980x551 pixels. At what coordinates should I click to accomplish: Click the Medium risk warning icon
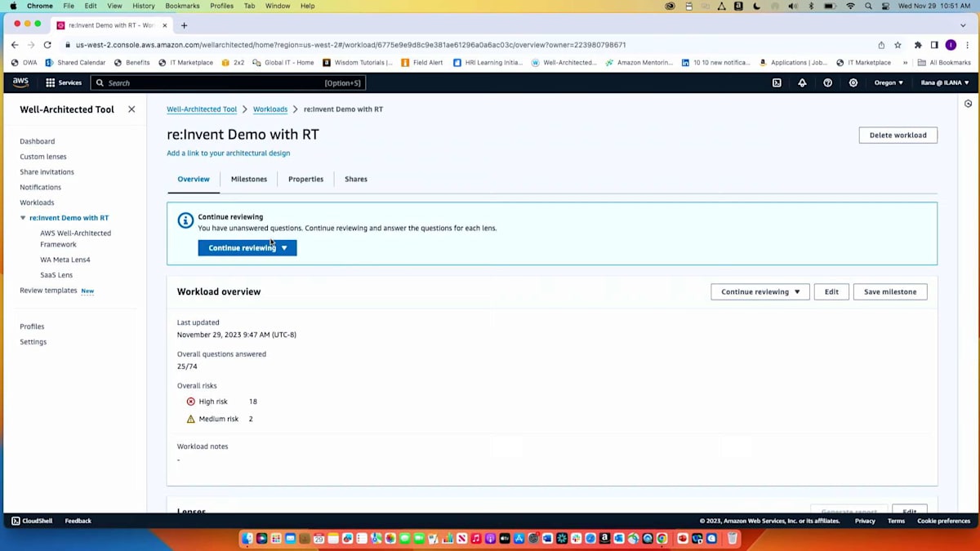point(191,419)
